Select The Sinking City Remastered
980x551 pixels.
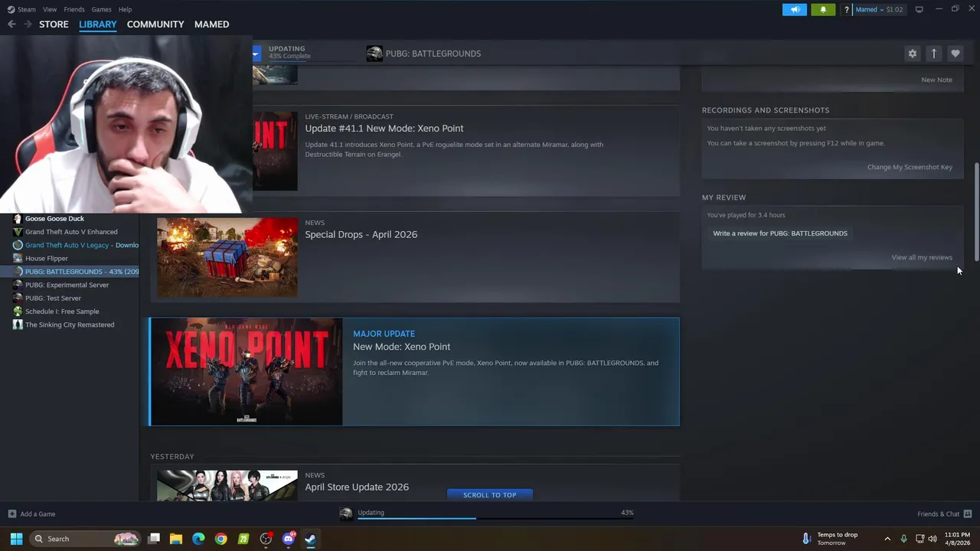(70, 324)
